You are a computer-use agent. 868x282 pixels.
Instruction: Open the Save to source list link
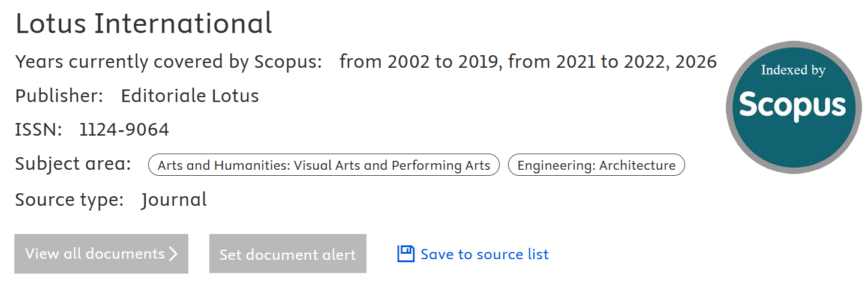pyautogui.click(x=484, y=254)
